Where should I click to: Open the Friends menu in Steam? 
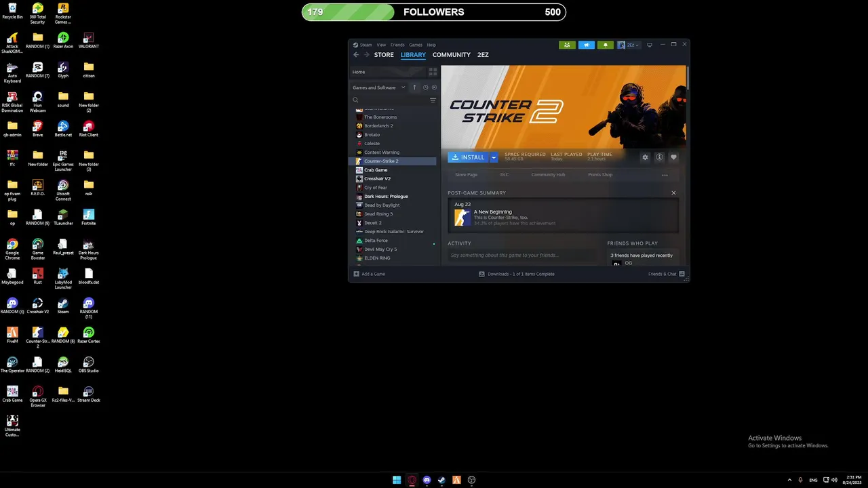[397, 45]
